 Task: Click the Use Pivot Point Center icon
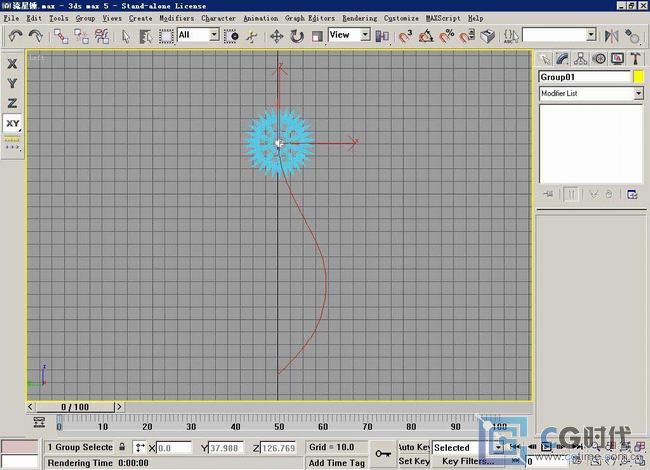(x=382, y=36)
